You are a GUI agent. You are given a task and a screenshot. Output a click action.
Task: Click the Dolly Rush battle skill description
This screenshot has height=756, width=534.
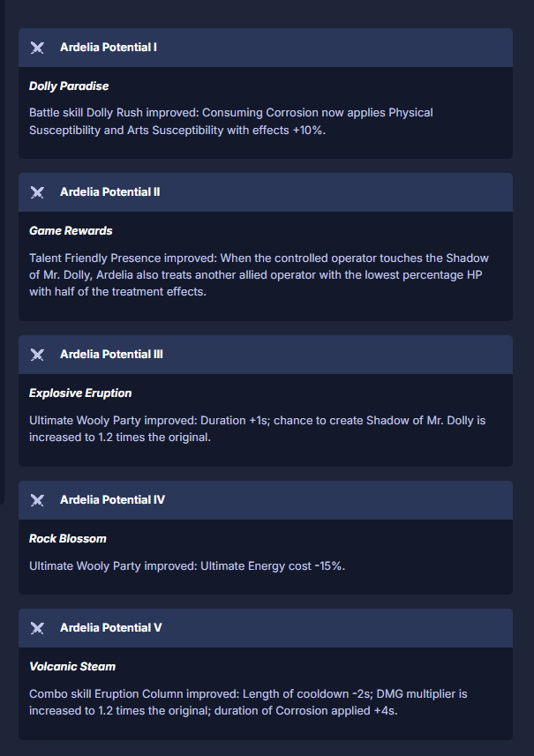(230, 122)
